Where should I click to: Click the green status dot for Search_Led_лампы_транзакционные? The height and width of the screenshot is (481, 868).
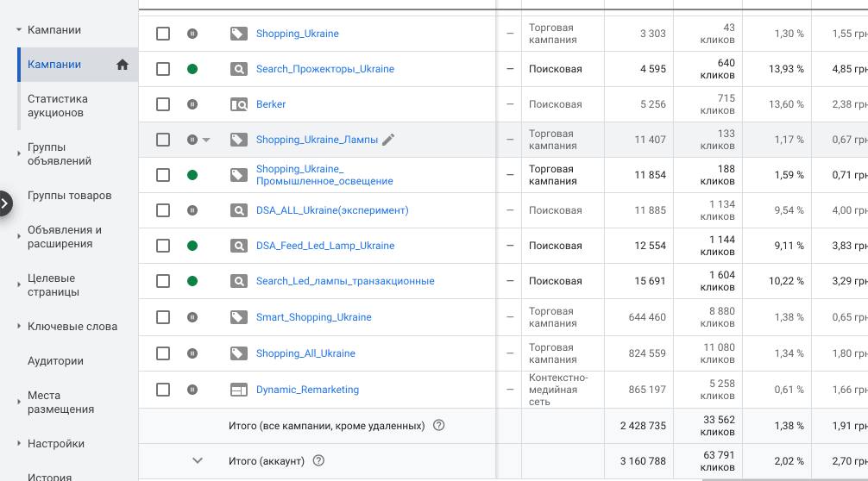pyautogui.click(x=192, y=281)
